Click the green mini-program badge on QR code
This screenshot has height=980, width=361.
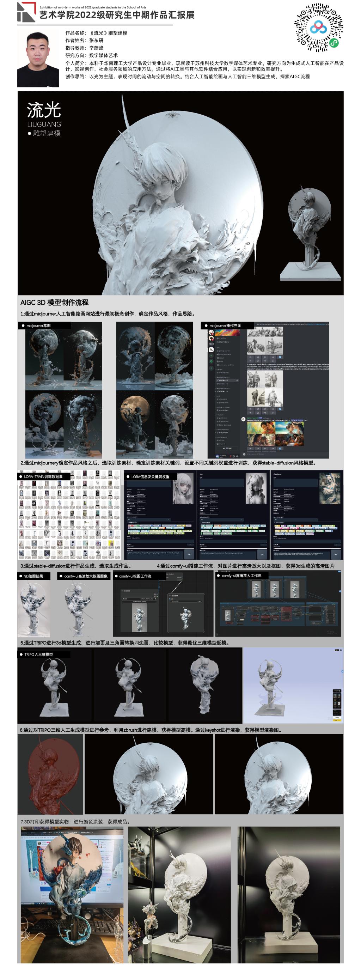[334, 43]
